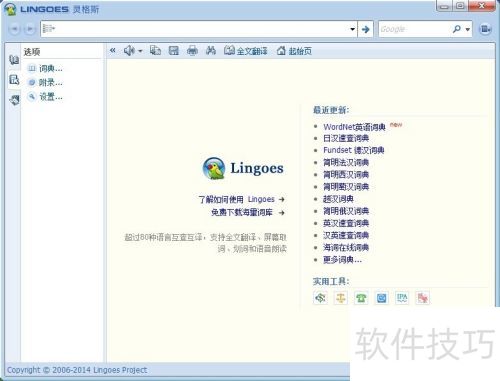Click 了解如何使用 Lingoes link
This screenshot has width=500, height=381.
pos(241,199)
